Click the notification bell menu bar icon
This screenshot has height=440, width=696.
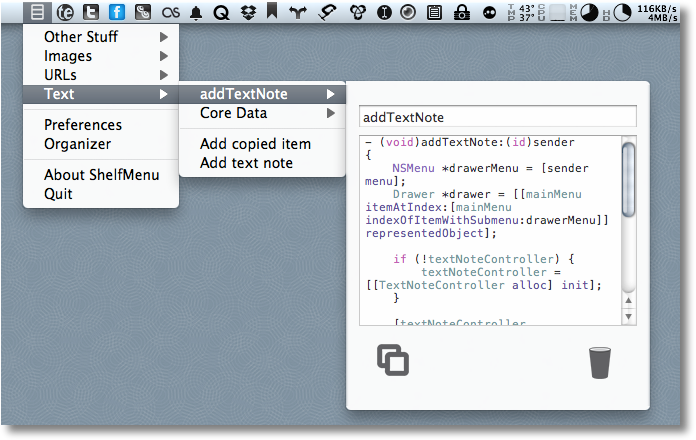point(195,12)
